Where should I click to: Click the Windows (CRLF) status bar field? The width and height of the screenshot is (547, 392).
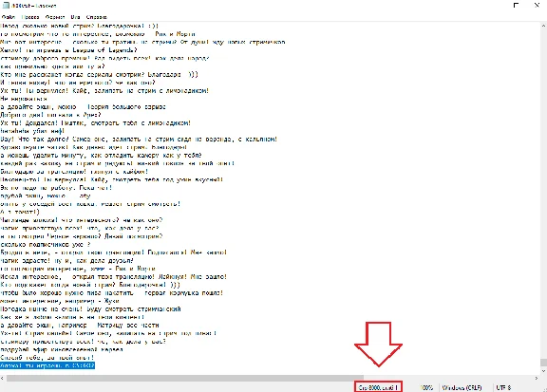click(462, 387)
